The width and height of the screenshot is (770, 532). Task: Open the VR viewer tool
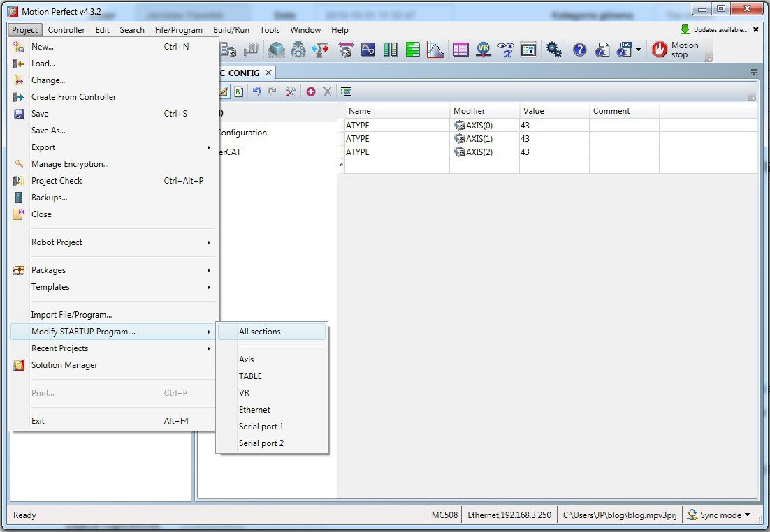pos(484,50)
